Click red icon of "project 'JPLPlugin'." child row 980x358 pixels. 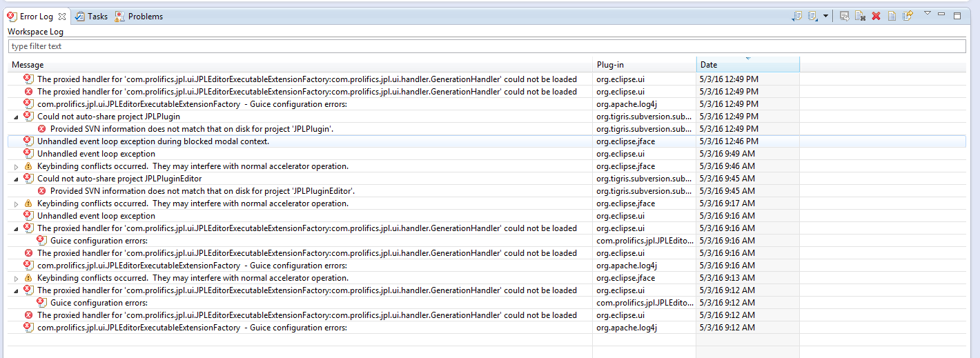[41, 129]
